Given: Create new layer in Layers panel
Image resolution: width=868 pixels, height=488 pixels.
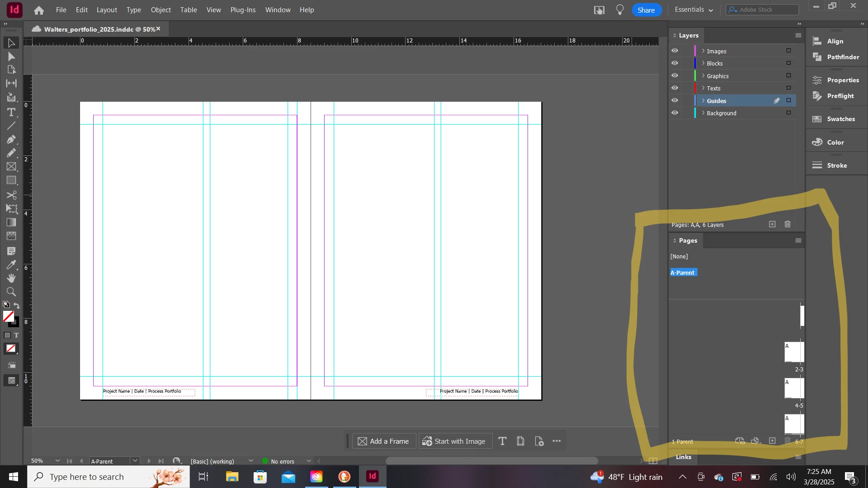Looking at the screenshot, I should (x=772, y=224).
